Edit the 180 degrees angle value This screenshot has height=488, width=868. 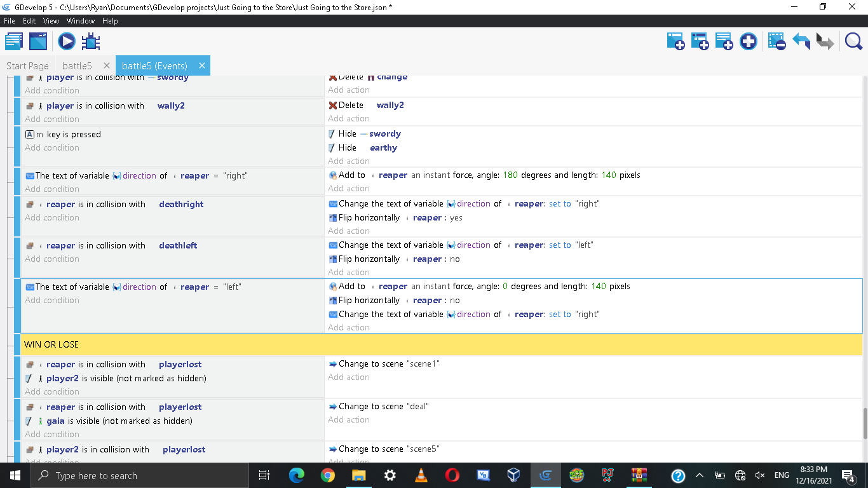[x=510, y=175]
